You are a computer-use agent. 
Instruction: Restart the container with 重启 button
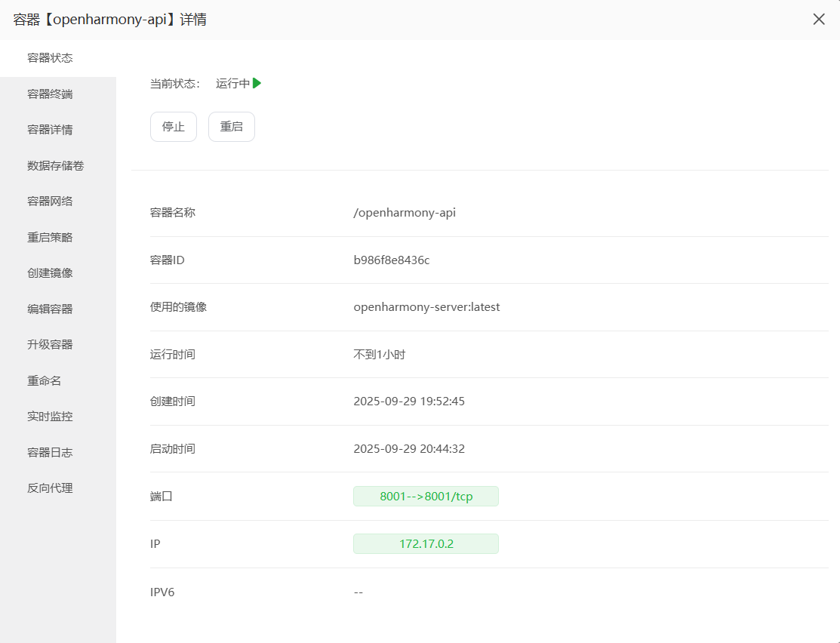[232, 127]
